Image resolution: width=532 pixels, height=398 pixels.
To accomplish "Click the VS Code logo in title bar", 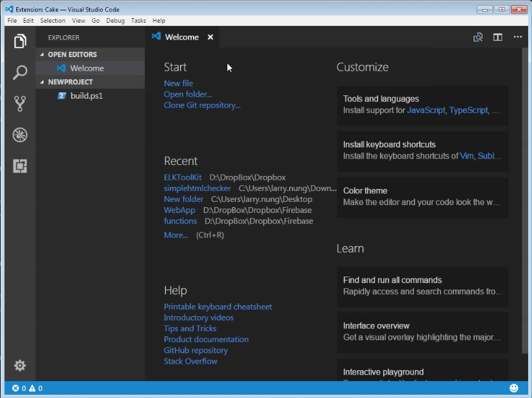I will [9, 9].
